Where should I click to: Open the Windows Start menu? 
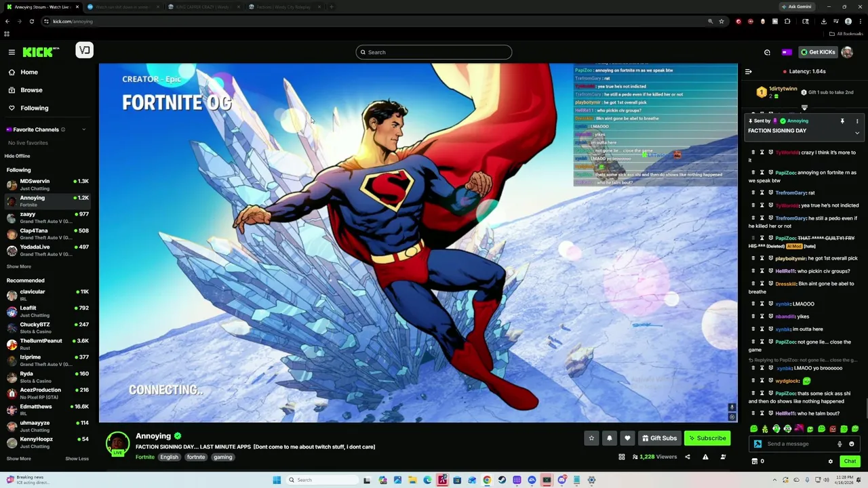(x=277, y=480)
